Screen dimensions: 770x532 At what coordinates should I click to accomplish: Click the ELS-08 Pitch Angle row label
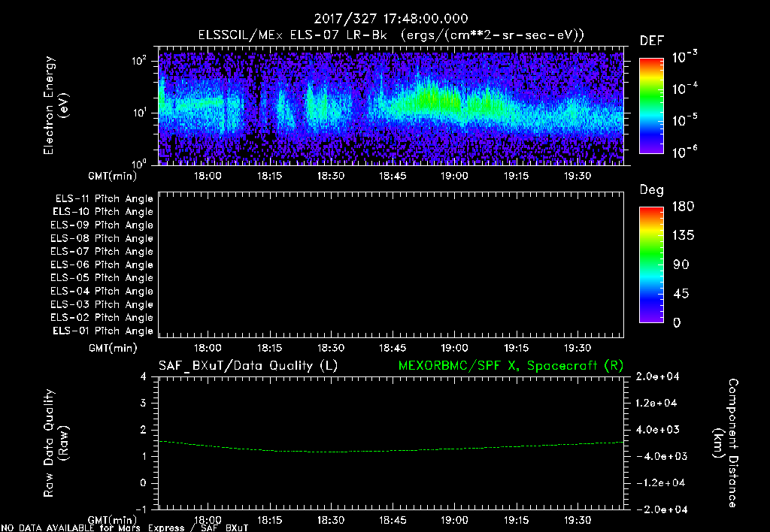point(102,238)
